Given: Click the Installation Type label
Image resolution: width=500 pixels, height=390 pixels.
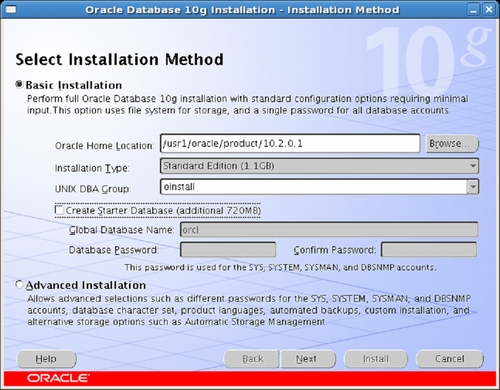Looking at the screenshot, I should point(92,168).
